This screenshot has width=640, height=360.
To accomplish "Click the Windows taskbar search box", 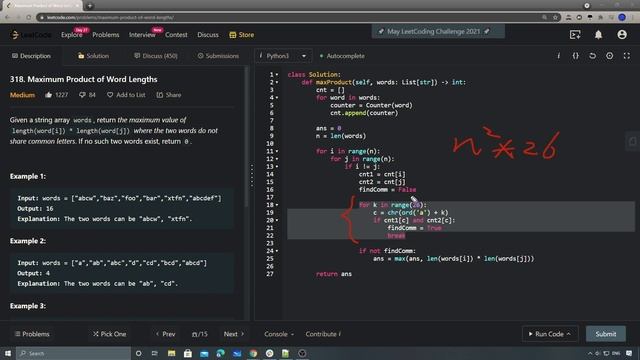I will pos(73,353).
